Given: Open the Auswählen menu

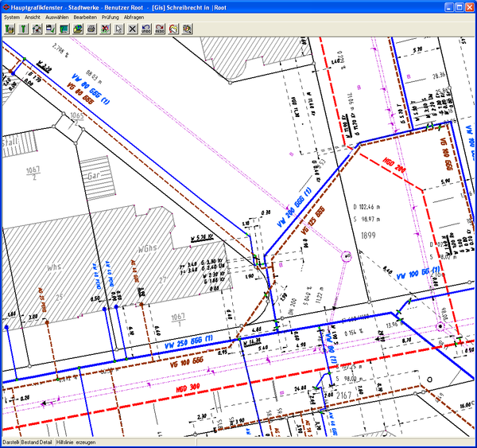Looking at the screenshot, I should [57, 17].
